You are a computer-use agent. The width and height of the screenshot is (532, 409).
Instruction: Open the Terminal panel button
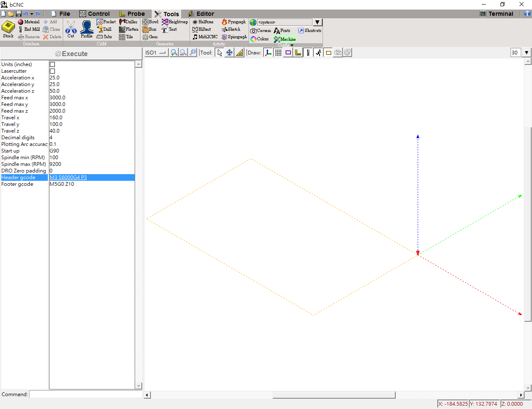(497, 14)
